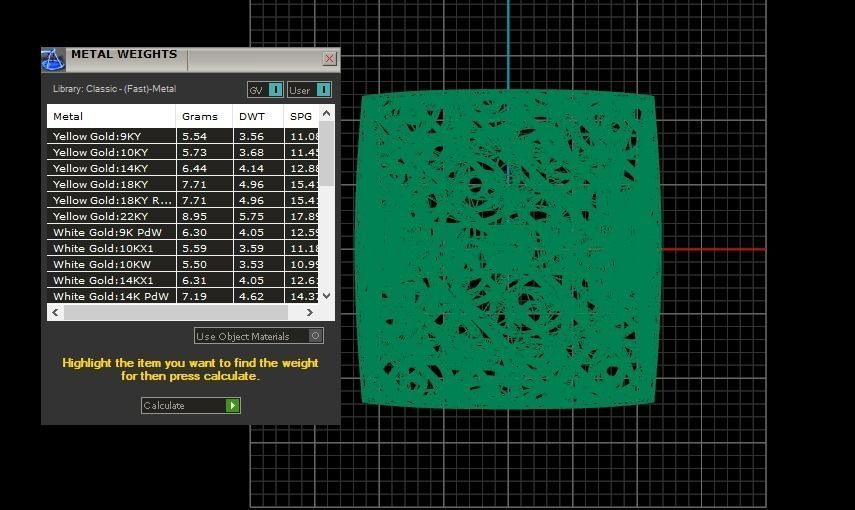
Task: Click the Library: Classic - (Fast)-Metal label
Action: [x=115, y=89]
